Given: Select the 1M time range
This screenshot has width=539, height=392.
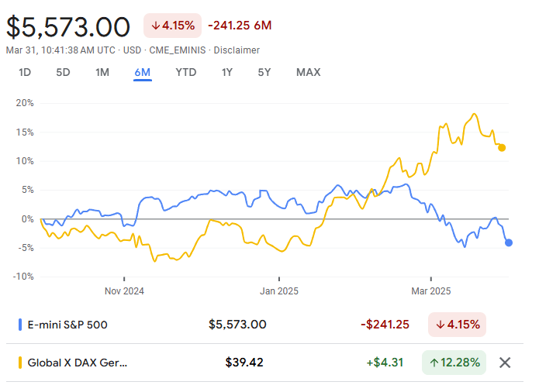Looking at the screenshot, I should tap(102, 73).
